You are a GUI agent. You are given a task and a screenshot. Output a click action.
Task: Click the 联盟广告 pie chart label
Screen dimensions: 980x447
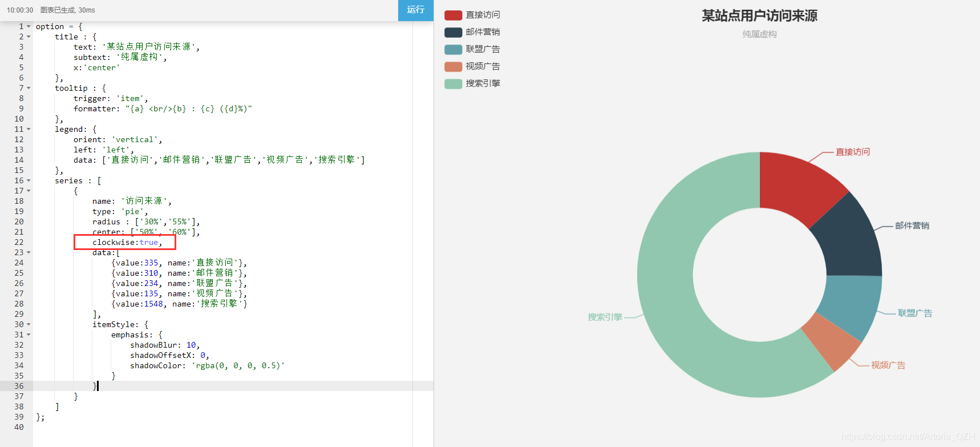click(915, 313)
